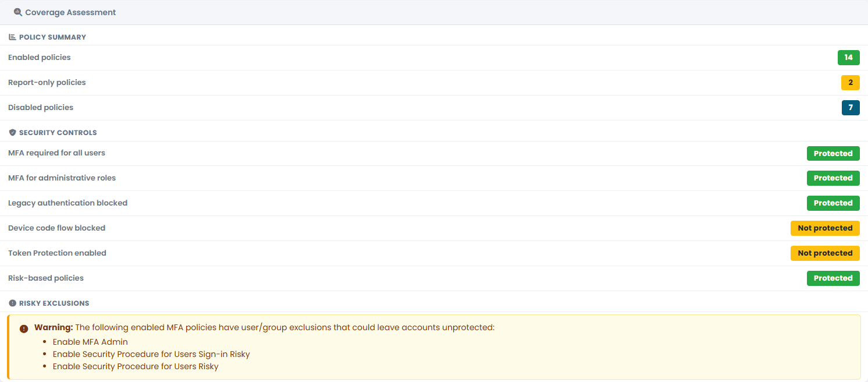Click Protected badge for Legacy authentication blocked
Screen dimensions: 868x382
tap(833, 203)
